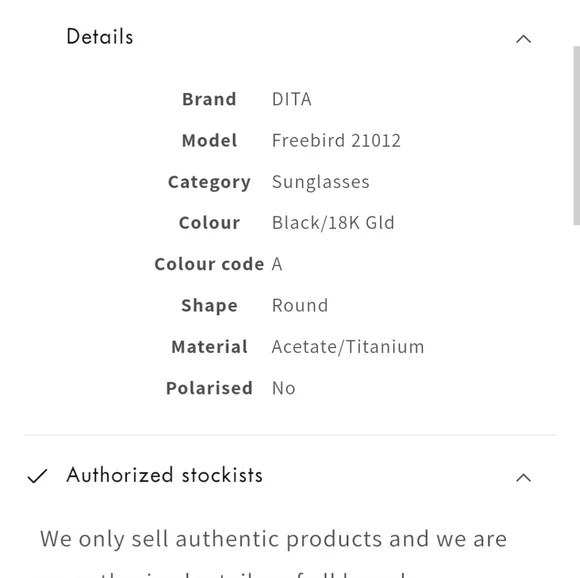Click the Brand label
The height and width of the screenshot is (578, 580).
tap(209, 99)
